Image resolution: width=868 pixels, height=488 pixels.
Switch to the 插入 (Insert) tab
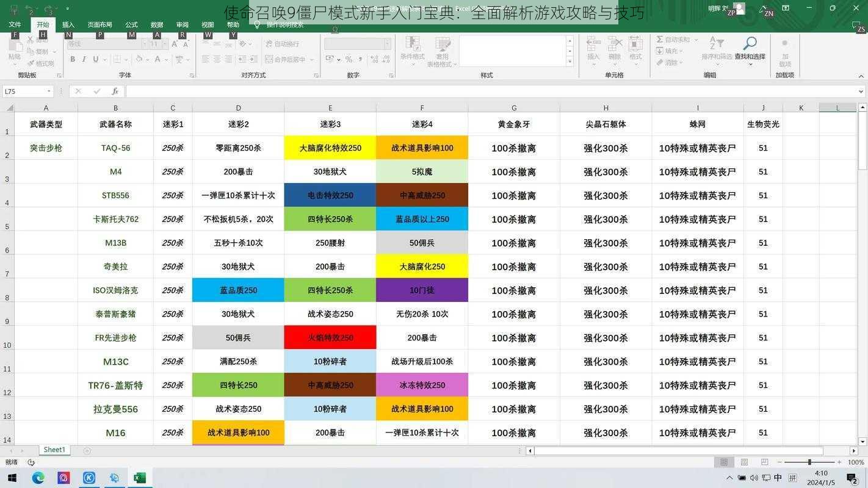pos(68,24)
